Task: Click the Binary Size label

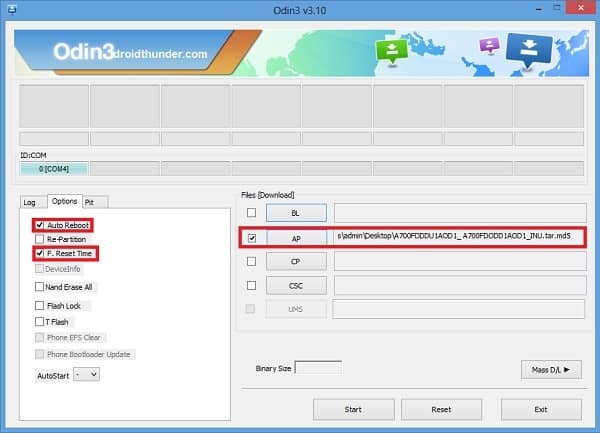Action: (273, 368)
